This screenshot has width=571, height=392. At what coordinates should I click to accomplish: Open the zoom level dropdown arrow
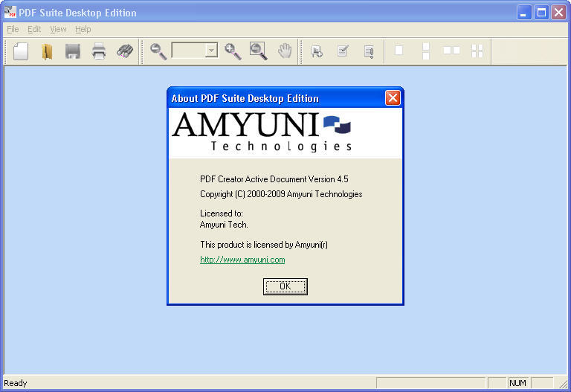click(x=212, y=51)
